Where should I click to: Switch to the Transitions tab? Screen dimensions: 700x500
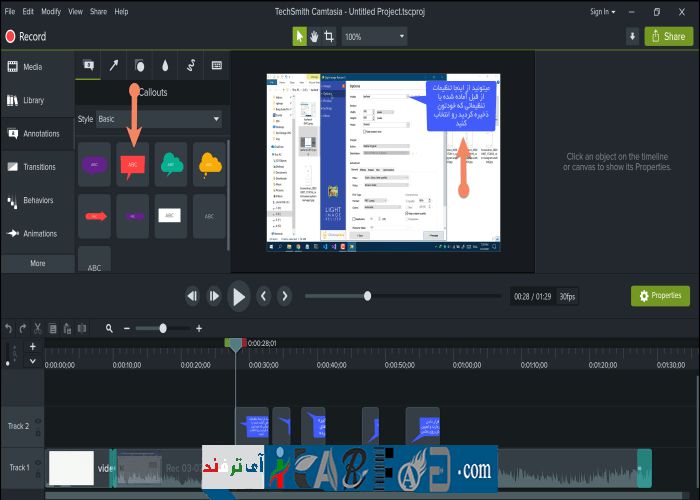(x=37, y=167)
